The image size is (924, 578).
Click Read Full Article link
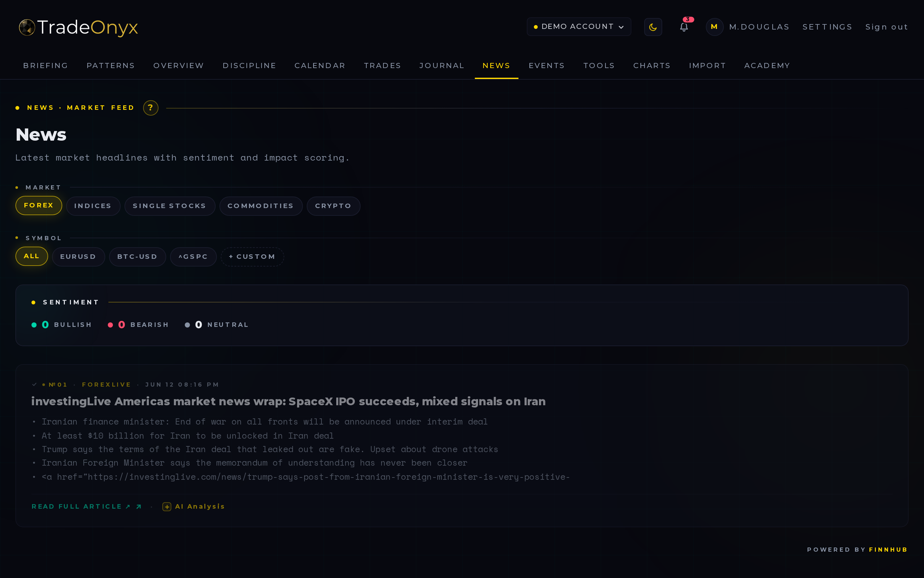point(81,506)
